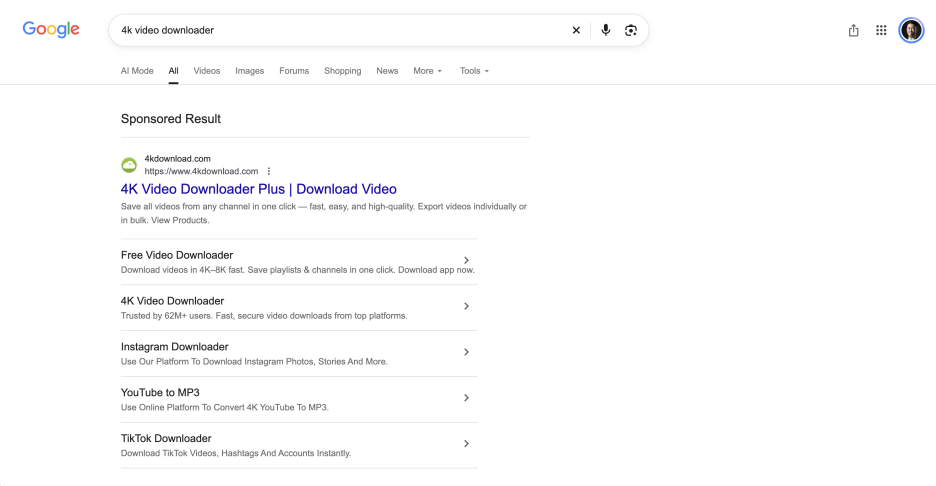Open the Google account profile picture

tap(911, 30)
